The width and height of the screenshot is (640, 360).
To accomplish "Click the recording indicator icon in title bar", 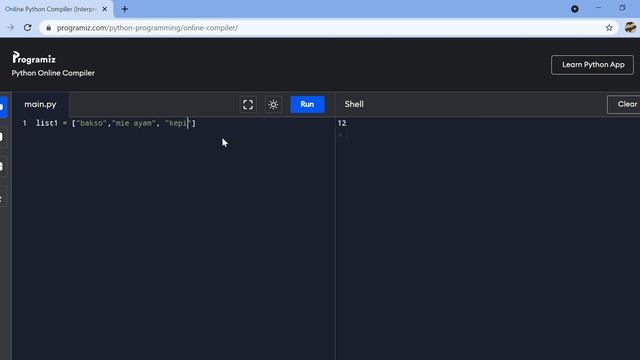I will tap(575, 9).
